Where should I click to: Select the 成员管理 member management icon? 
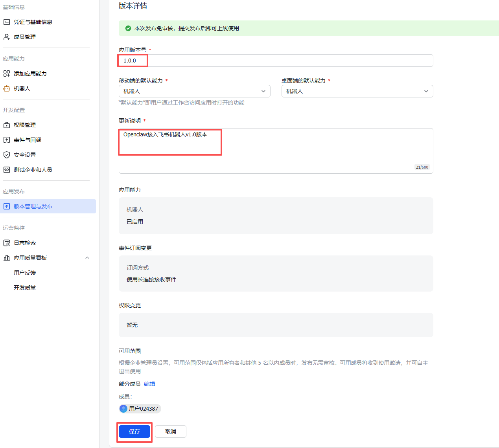(x=6, y=37)
